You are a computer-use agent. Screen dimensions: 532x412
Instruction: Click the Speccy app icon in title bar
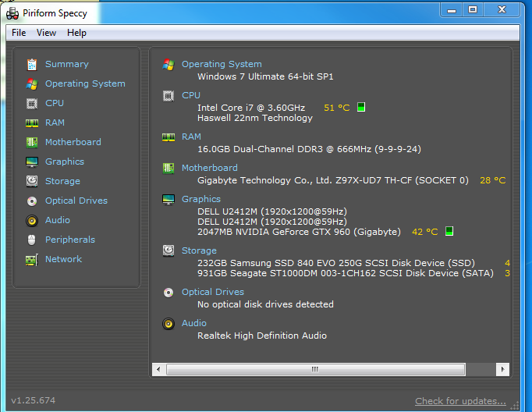coord(12,13)
